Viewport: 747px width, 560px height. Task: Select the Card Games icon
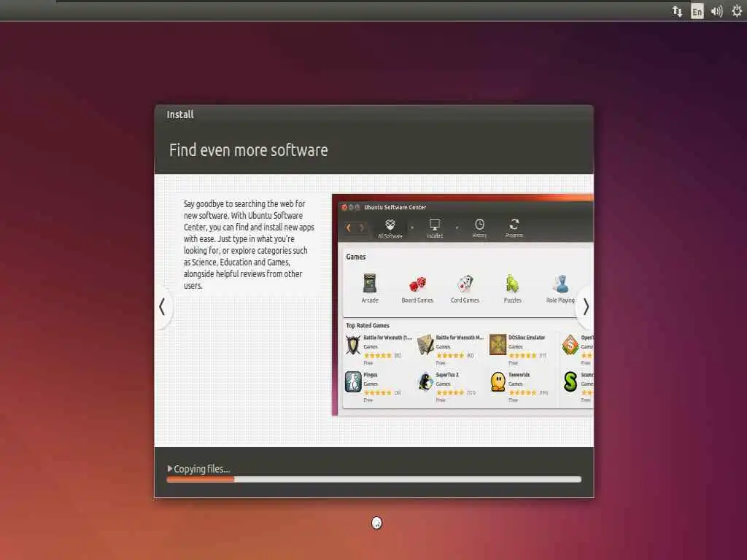465,284
